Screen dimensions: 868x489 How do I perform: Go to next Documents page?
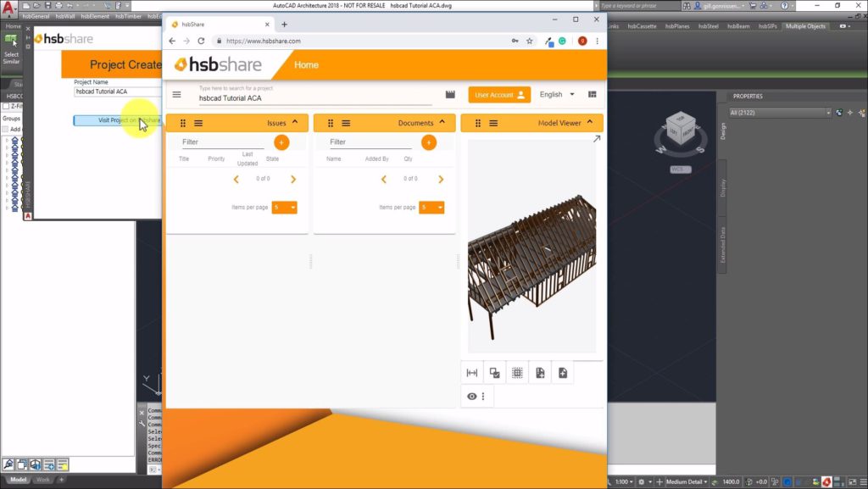(441, 179)
